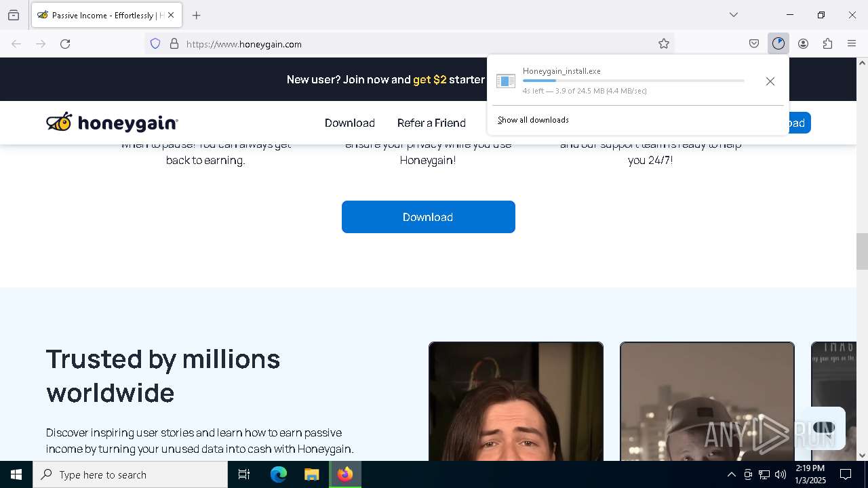Launch Microsoft Edge from taskbar
868x488 pixels.
[x=279, y=474]
